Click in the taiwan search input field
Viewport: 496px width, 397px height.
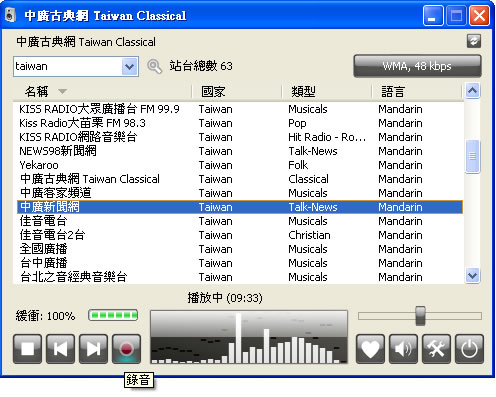[68, 67]
